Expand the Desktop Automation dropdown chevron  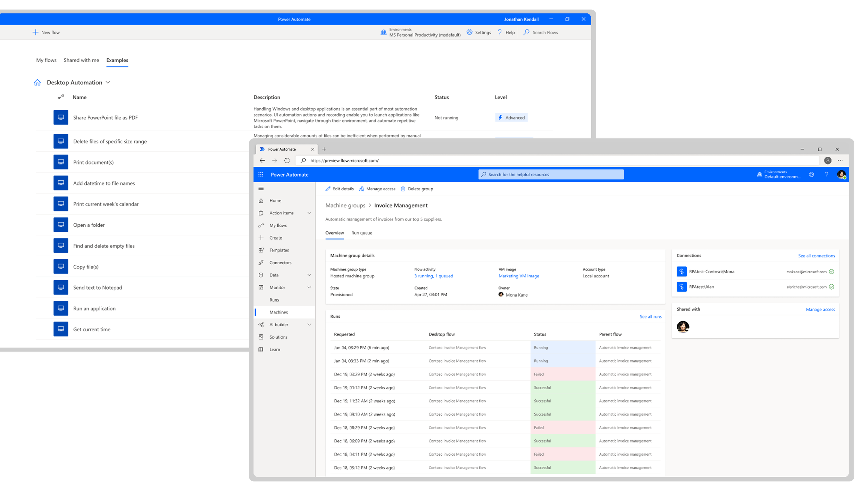pyautogui.click(x=108, y=82)
